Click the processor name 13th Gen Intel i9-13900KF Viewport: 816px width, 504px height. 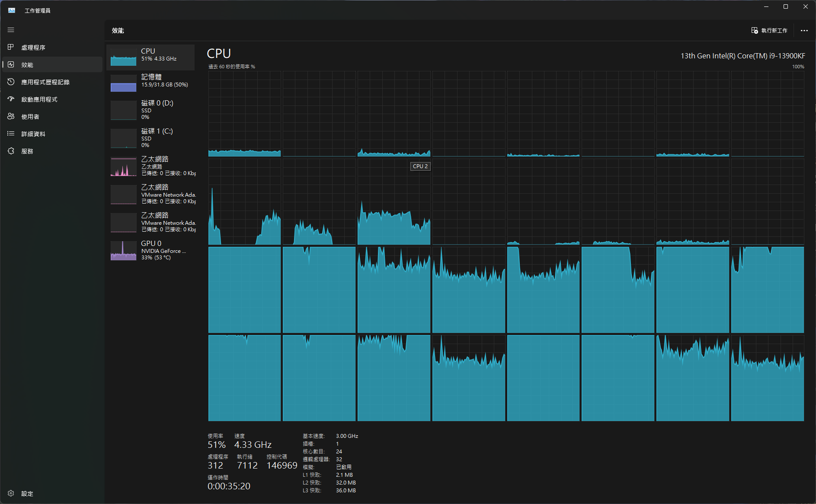(742, 56)
